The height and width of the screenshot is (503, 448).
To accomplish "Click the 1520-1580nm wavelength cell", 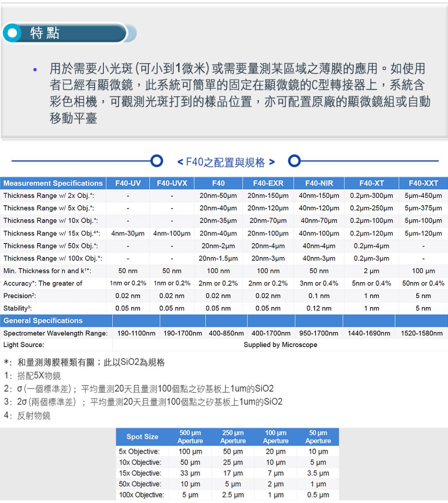I will (x=422, y=333).
